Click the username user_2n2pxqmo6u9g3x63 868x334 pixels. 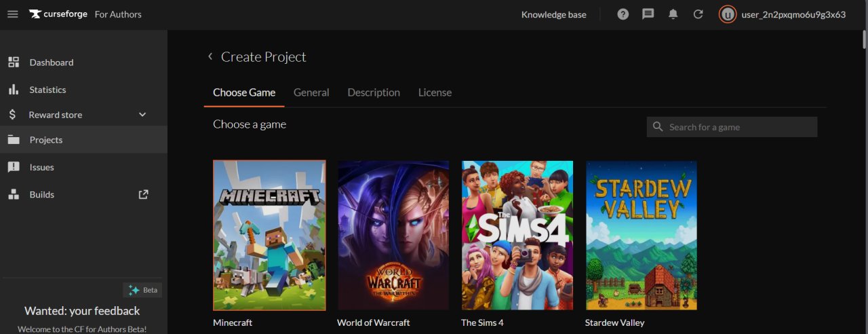(x=793, y=14)
